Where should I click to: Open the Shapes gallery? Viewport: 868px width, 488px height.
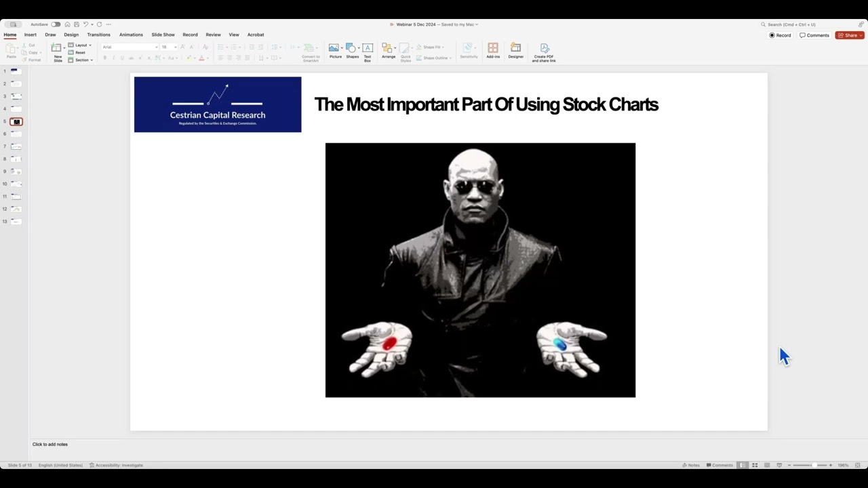[x=352, y=52]
